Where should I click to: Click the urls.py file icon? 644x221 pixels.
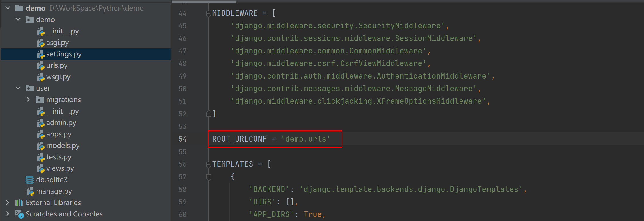(x=41, y=65)
